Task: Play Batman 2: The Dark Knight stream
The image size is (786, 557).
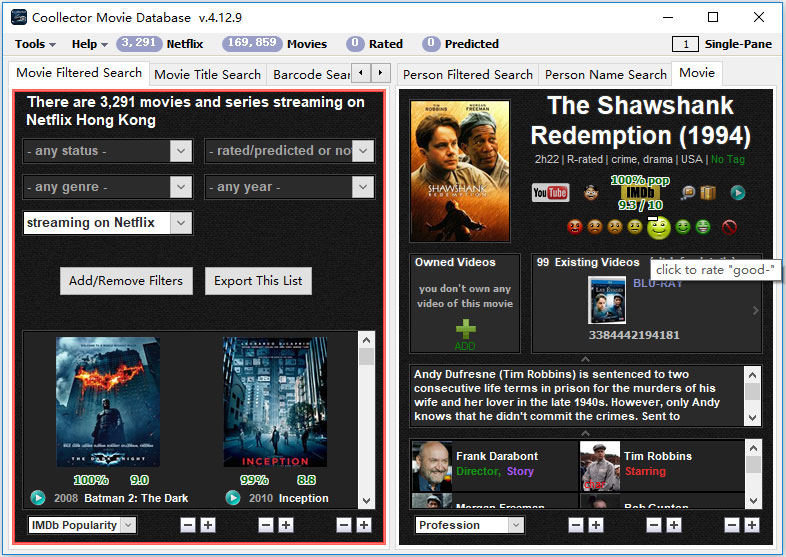Action: click(38, 498)
